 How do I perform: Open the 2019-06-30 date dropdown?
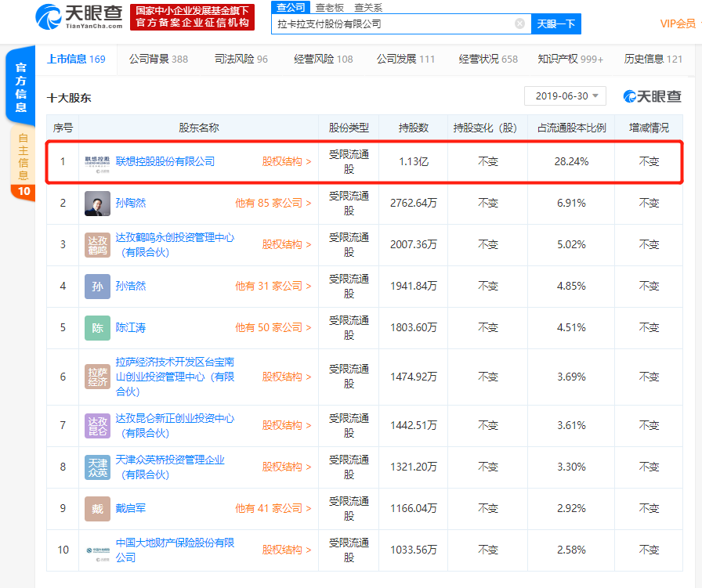point(565,96)
